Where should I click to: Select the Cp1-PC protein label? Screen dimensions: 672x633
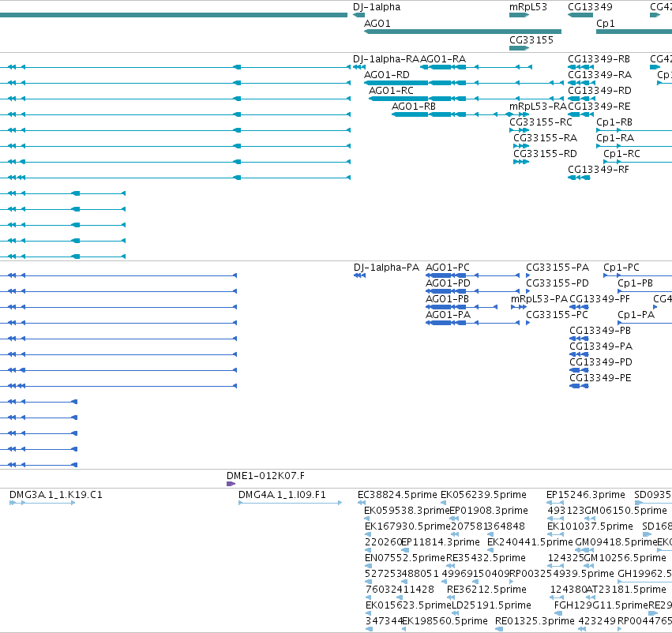[x=621, y=268]
